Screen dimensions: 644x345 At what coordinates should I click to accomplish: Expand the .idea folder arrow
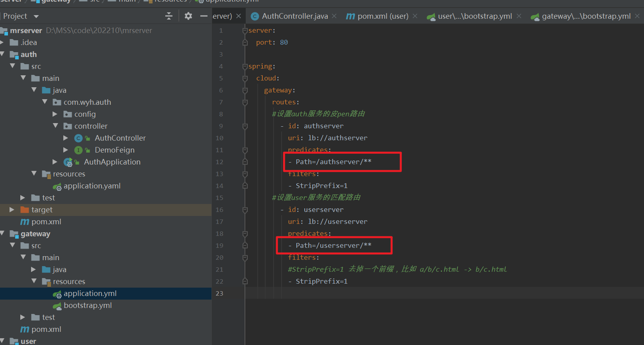[x=2, y=42]
